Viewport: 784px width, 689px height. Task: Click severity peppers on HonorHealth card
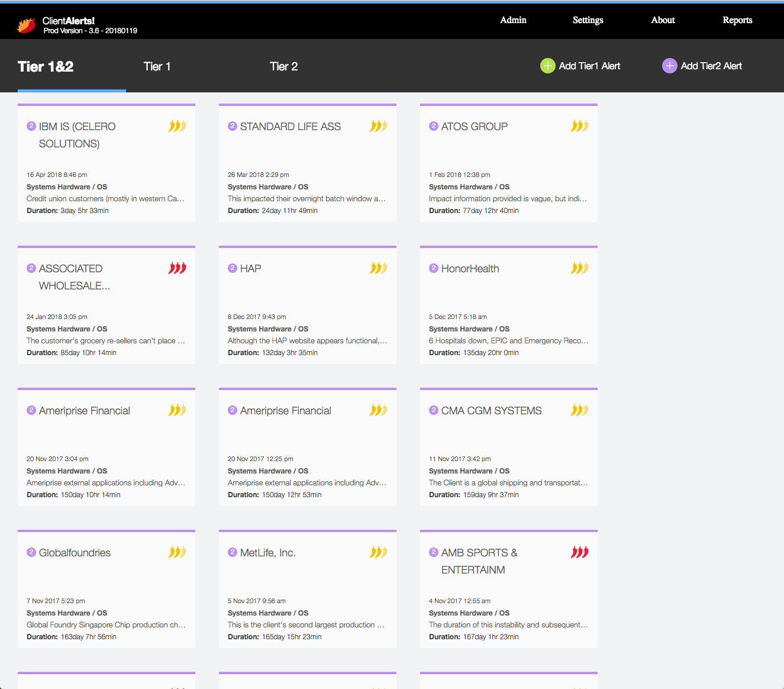[580, 268]
